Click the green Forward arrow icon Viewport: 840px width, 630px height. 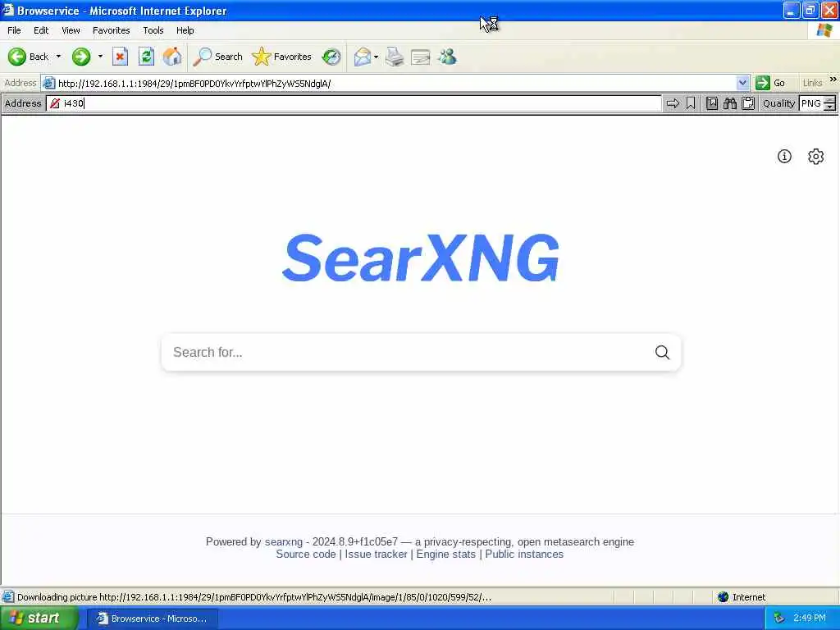point(81,57)
